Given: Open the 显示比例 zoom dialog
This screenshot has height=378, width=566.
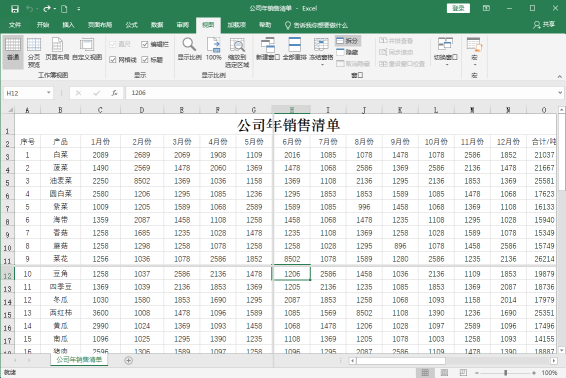Looking at the screenshot, I should 189,49.
